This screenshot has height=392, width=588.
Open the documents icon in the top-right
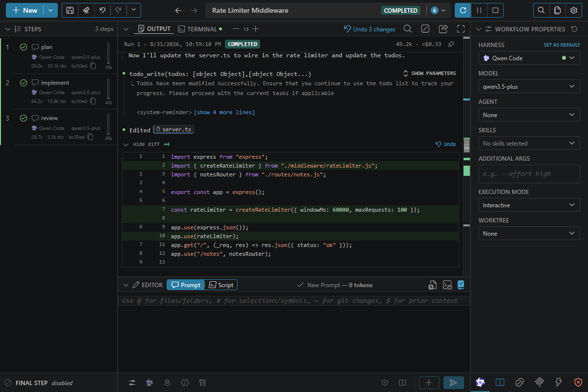point(557,10)
